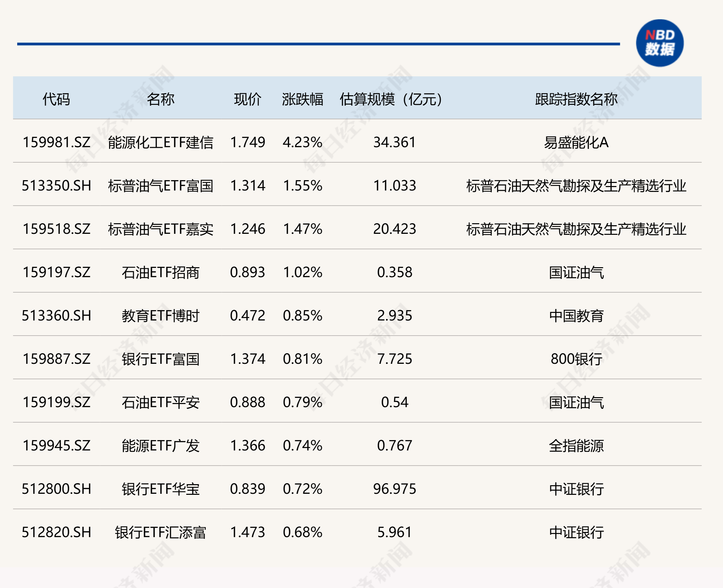723x588 pixels.
Task: Select the 易盛能化A index name
Action: 576,142
